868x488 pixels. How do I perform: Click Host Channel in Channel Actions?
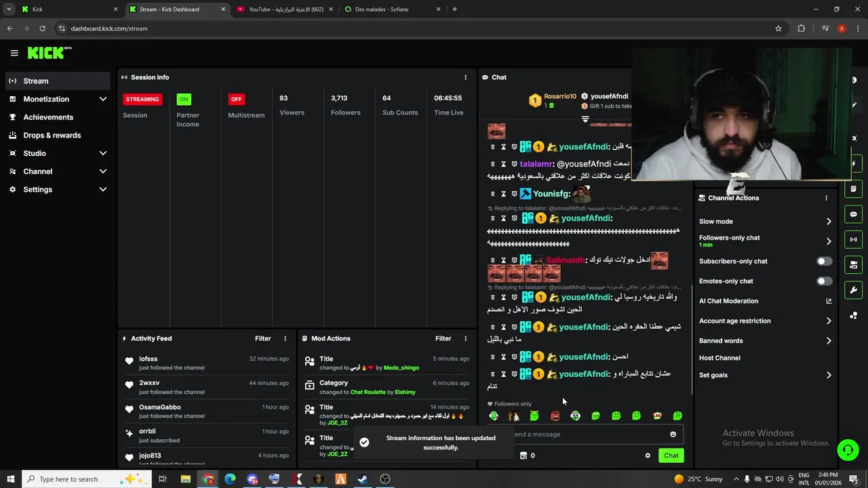719,358
